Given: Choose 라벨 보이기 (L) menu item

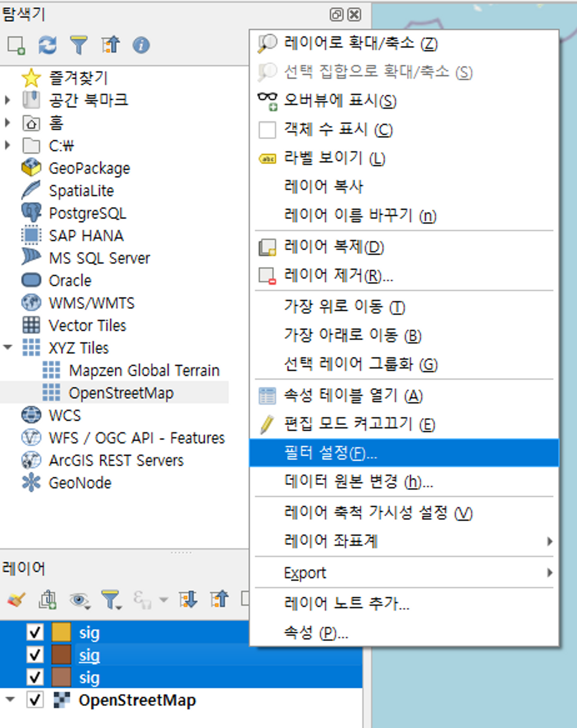Looking at the screenshot, I should point(404,158).
